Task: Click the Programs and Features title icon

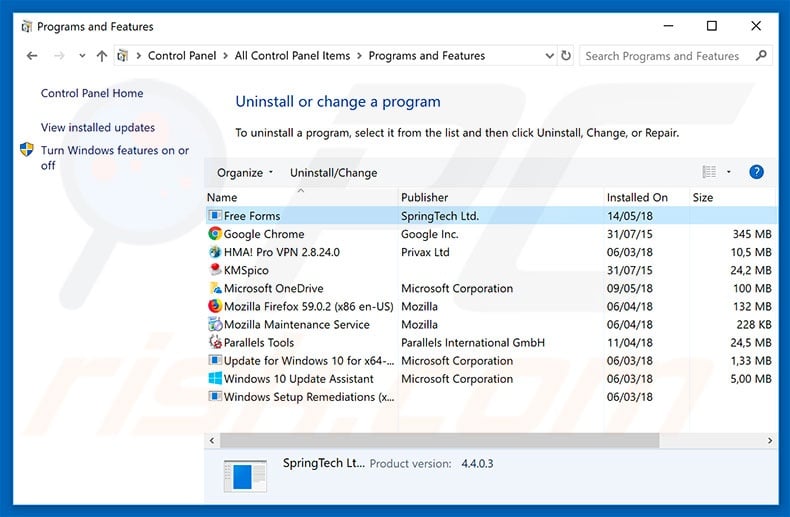Action: (x=26, y=26)
